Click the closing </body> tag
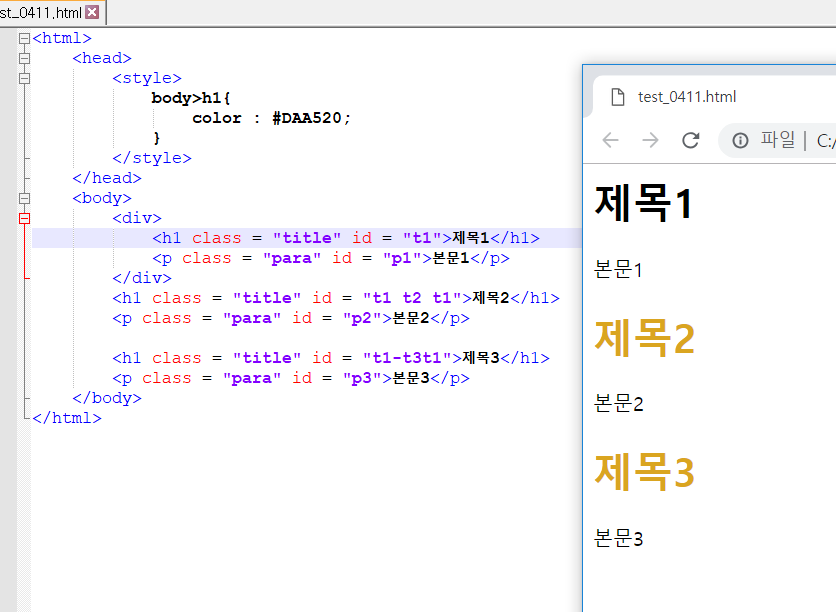The image size is (836, 612). tap(107, 398)
